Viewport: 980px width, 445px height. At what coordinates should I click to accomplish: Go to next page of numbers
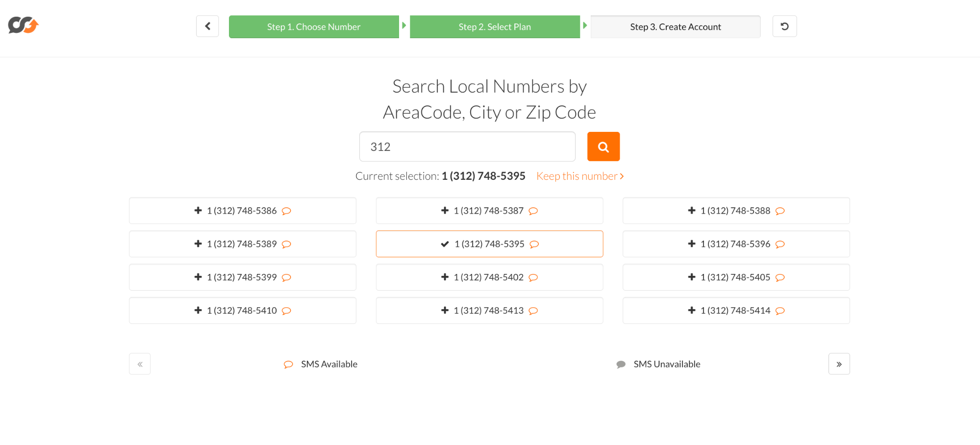(839, 364)
